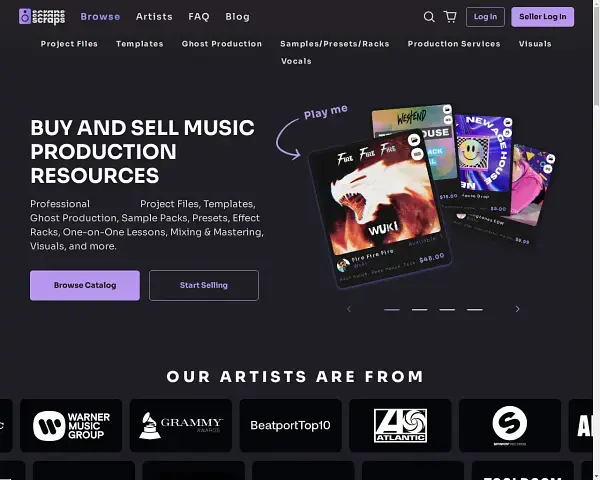Go to previous carousel slide arrow

(349, 309)
